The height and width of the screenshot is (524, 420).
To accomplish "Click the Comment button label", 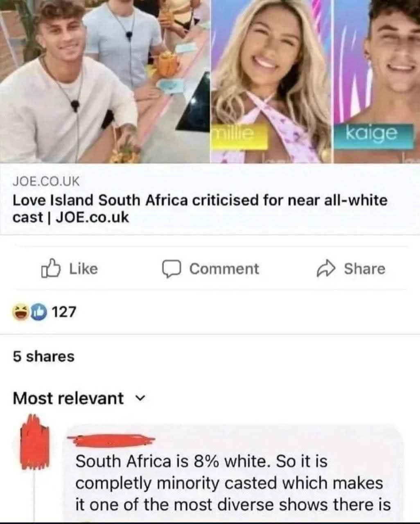I will 224,269.
